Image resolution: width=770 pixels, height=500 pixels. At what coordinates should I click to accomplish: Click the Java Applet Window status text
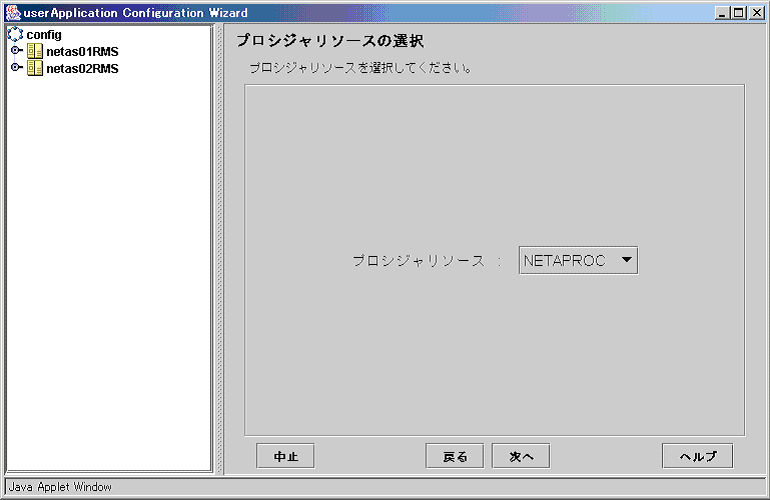[x=60, y=487]
